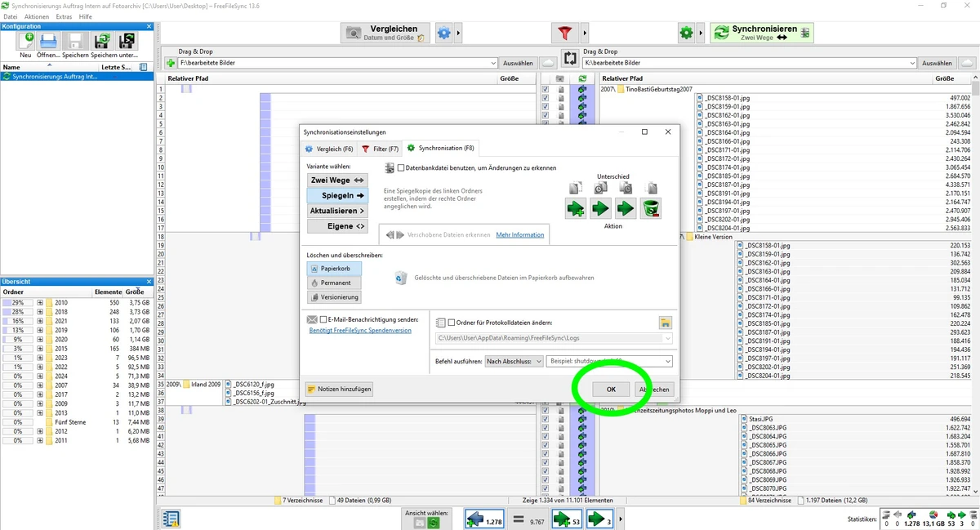The width and height of the screenshot is (980, 530).
Task: Browse log folder with yellow folder icon
Action: 666,323
